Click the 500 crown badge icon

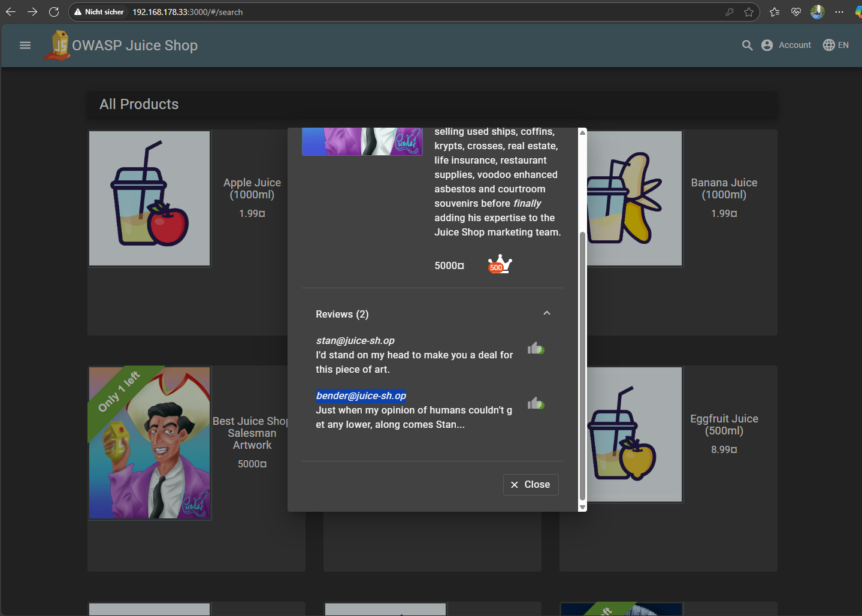pos(500,264)
